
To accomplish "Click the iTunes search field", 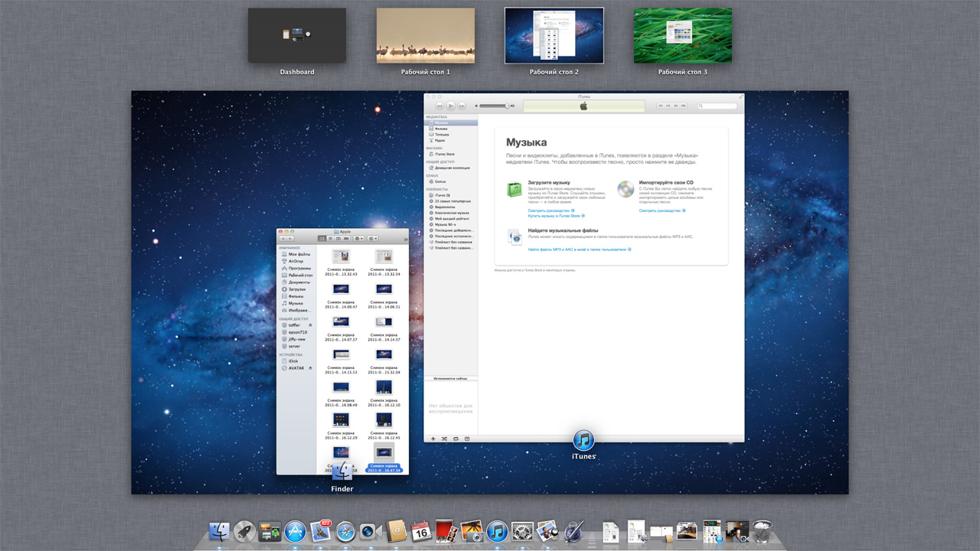I will click(718, 106).
